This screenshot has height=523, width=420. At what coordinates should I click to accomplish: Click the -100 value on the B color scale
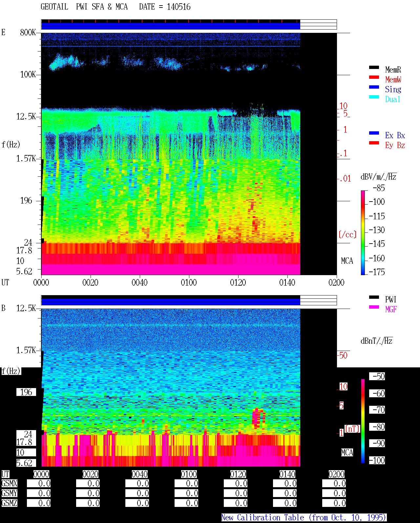377,460
